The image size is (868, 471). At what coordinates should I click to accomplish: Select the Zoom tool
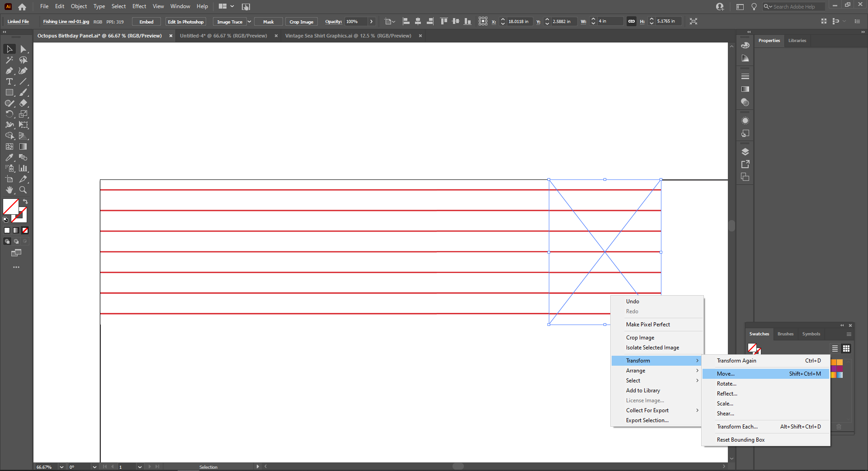(24, 190)
